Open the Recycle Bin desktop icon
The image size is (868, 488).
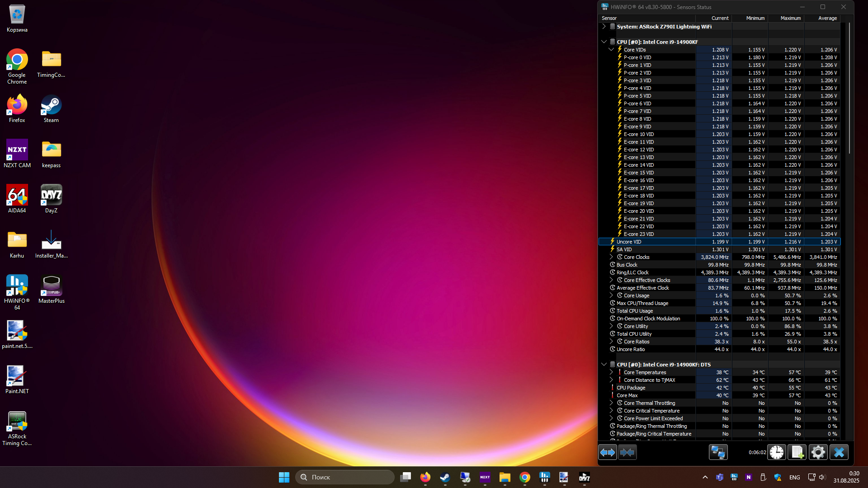(x=17, y=19)
